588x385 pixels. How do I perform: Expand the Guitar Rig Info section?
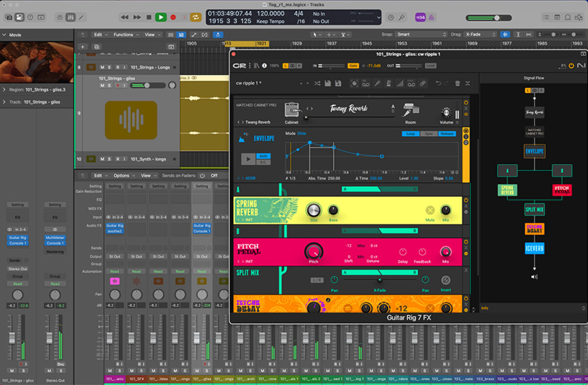583,308
